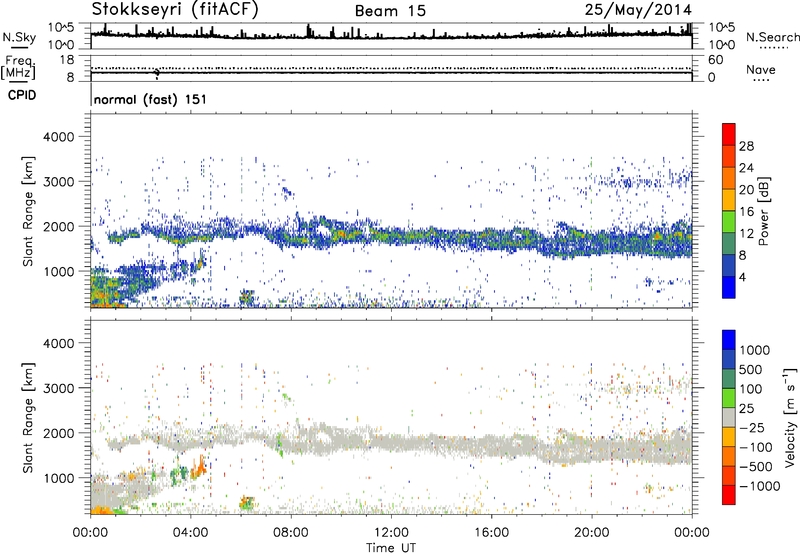The height and width of the screenshot is (554, 800).
Task: Click the 'Beam 15' label
Action: [x=390, y=11]
